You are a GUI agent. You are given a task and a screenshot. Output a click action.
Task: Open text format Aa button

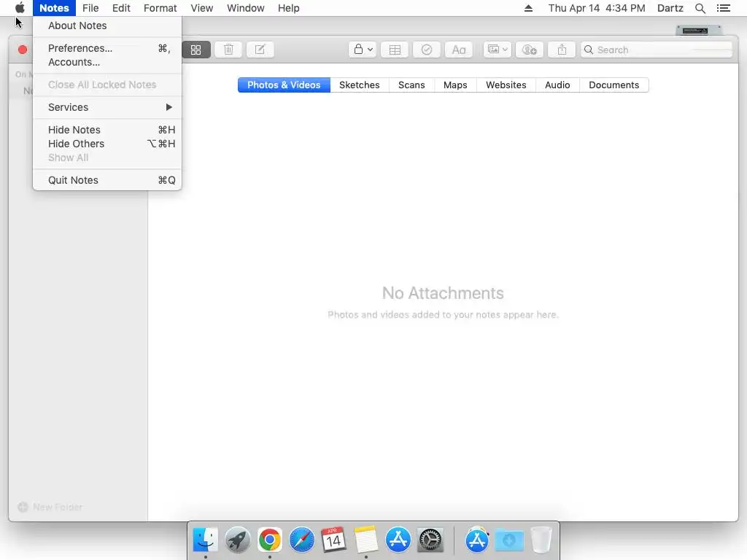[458, 50]
